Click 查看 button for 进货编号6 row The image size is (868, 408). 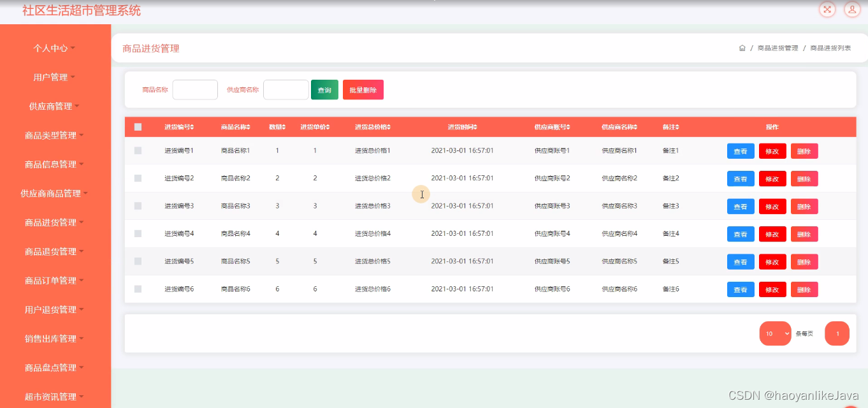[741, 289]
